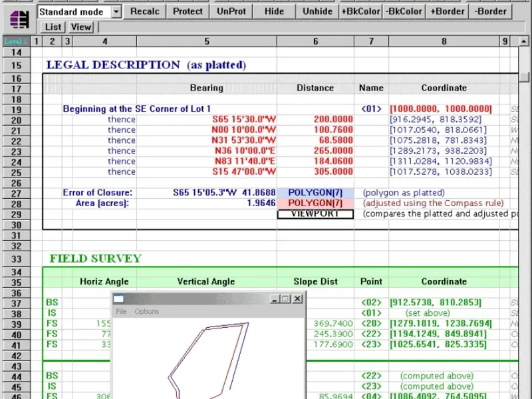
Task: Click the LEGAL DESCRIPTION heading
Action: pyautogui.click(x=146, y=65)
